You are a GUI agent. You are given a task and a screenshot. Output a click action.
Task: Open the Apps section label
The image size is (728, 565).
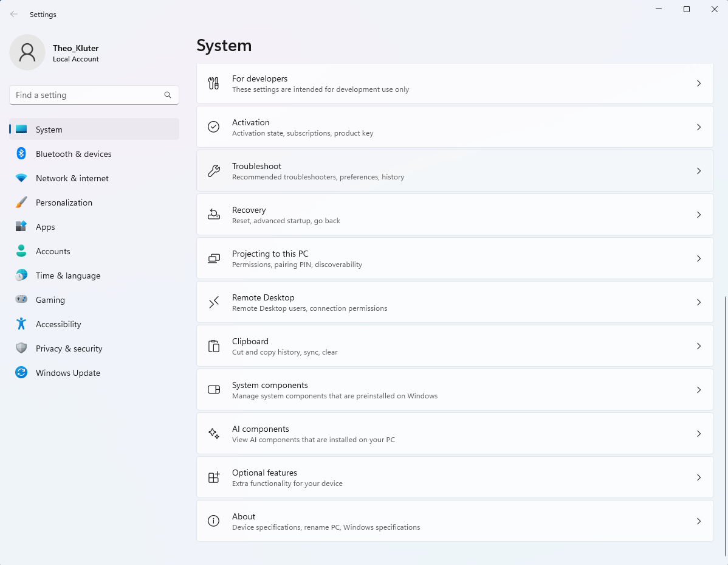pyautogui.click(x=46, y=227)
